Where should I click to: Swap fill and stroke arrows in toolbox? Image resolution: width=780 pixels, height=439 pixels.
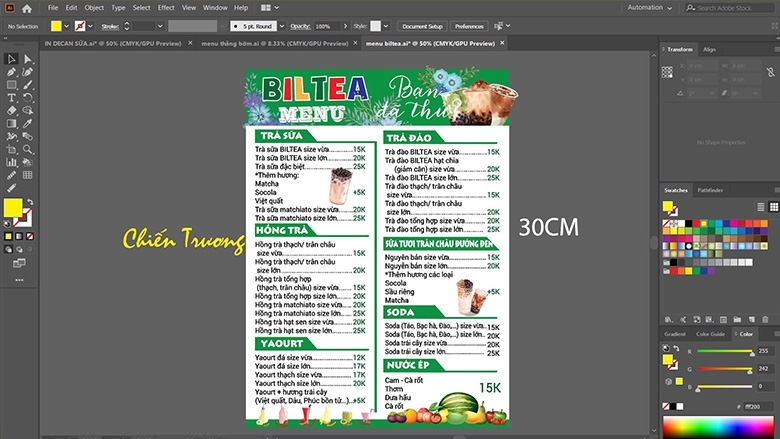[x=30, y=202]
